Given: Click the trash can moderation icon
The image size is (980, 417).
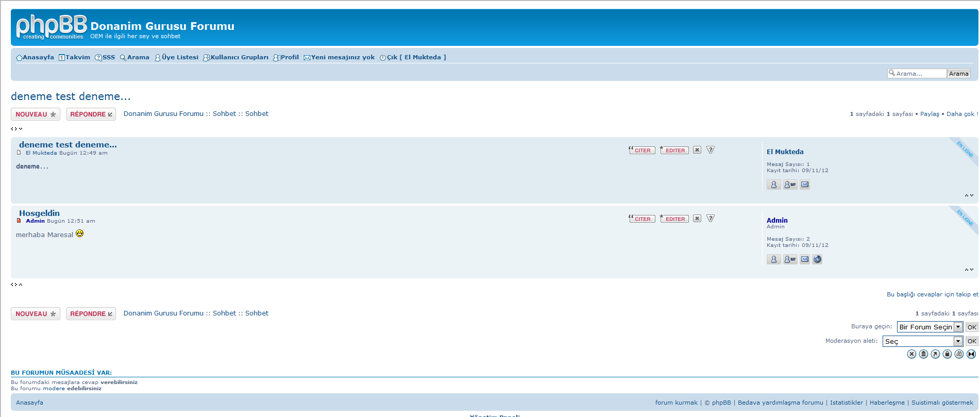Looking at the screenshot, I should 923,354.
